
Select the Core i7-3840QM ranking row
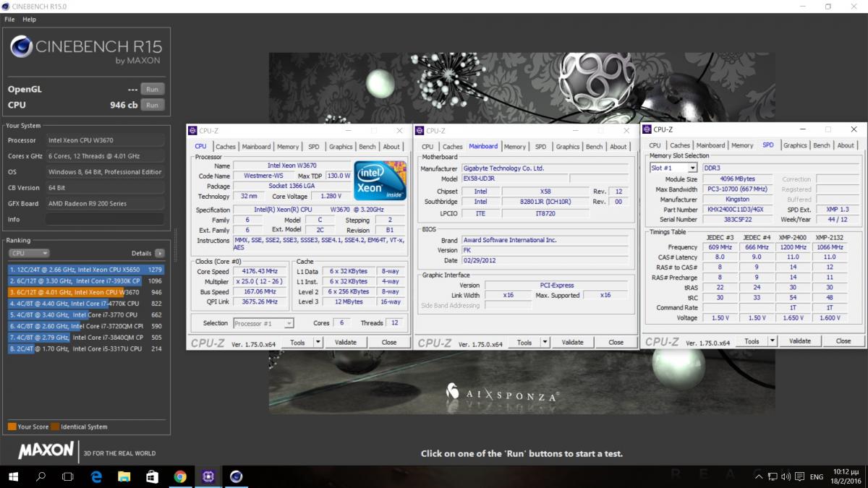click(x=86, y=337)
